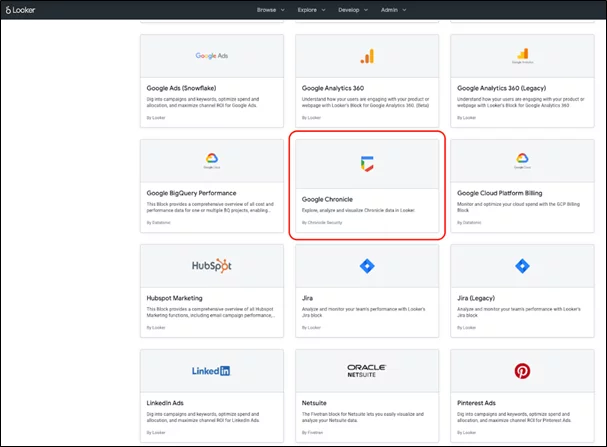Click 'By Datatonic' under Cloud Platform Billing
This screenshot has height=447, width=607.
point(469,223)
